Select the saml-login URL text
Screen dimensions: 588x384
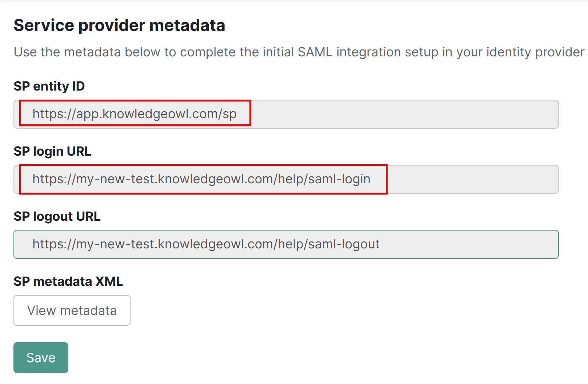coord(201,179)
